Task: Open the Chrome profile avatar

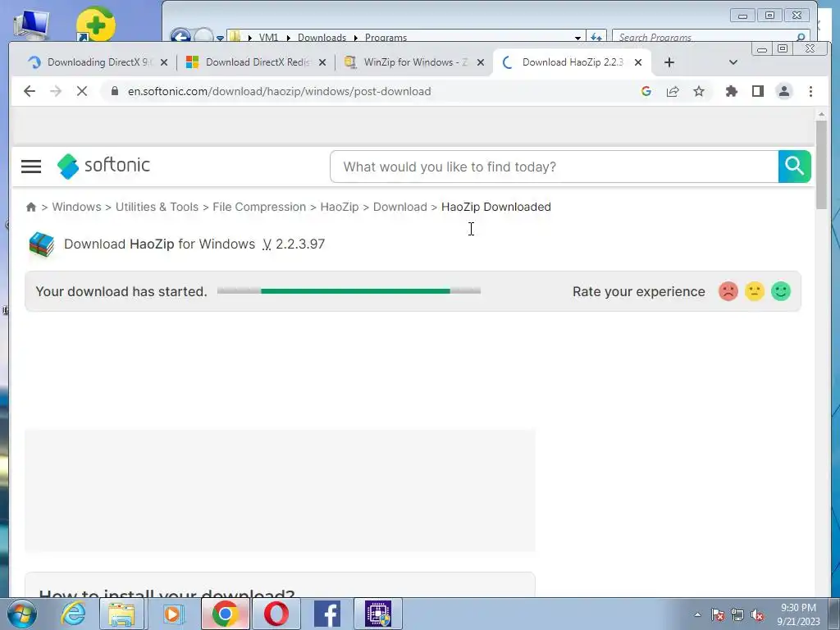Action: (x=783, y=91)
